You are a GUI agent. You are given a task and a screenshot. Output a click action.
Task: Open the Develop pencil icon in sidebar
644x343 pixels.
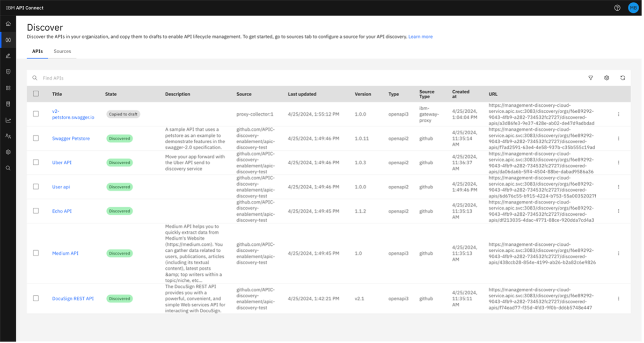(x=8, y=56)
